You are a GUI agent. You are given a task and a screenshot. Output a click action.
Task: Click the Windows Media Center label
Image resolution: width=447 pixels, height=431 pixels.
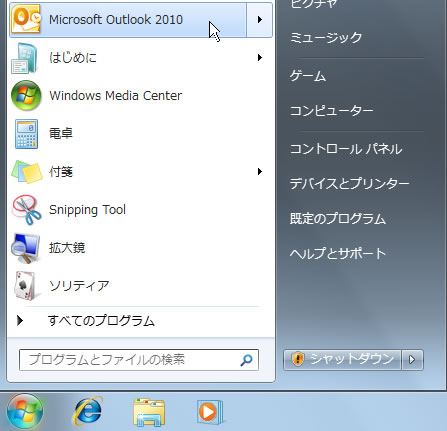[x=115, y=96]
